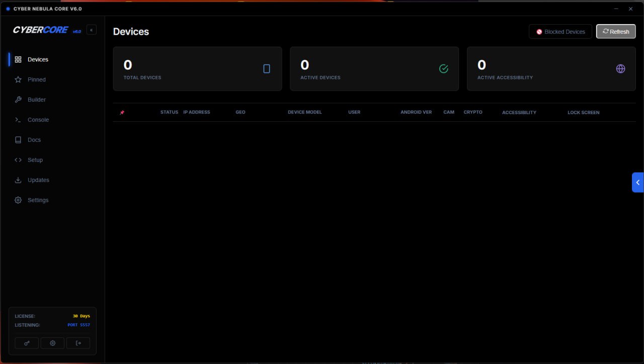Click the logout arrow icon button
Screen dimensions: 644x364
78,343
